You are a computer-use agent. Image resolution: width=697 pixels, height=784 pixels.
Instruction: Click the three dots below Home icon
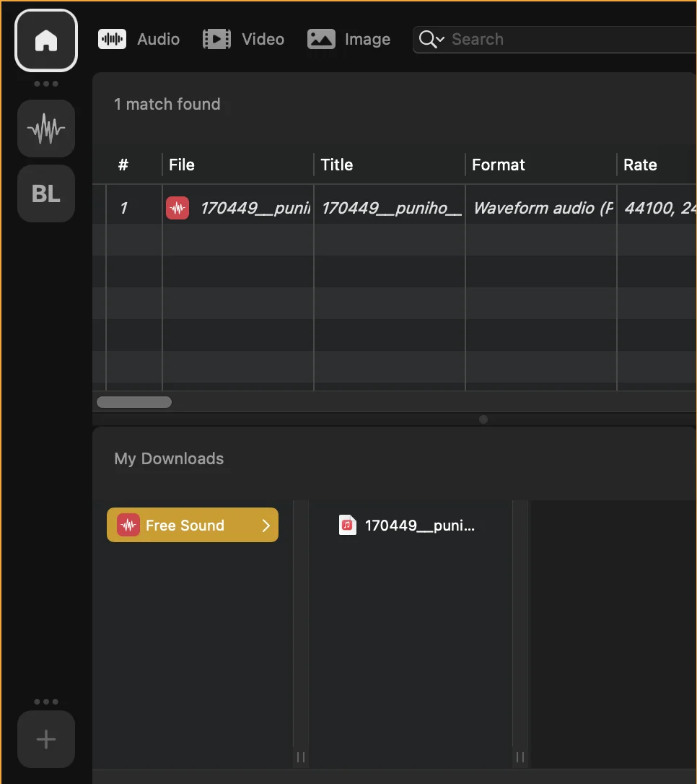tap(46, 84)
